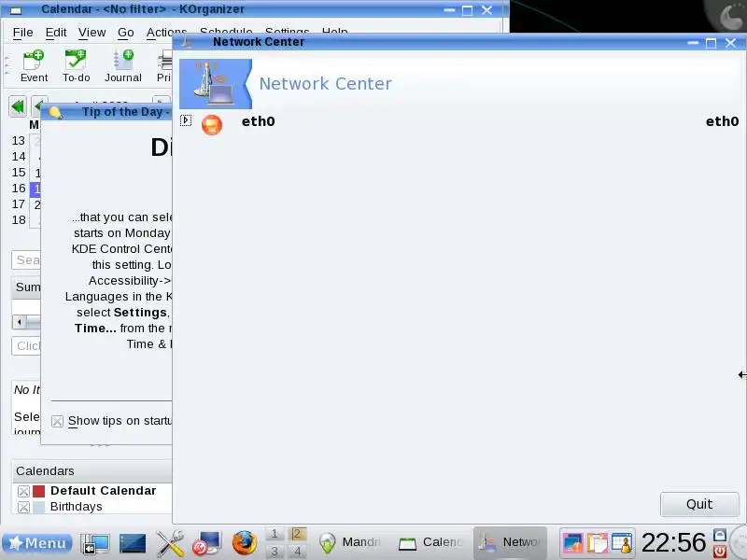This screenshot has width=747, height=560.
Task: Click the Network Center header banner icon
Action: pos(216,84)
